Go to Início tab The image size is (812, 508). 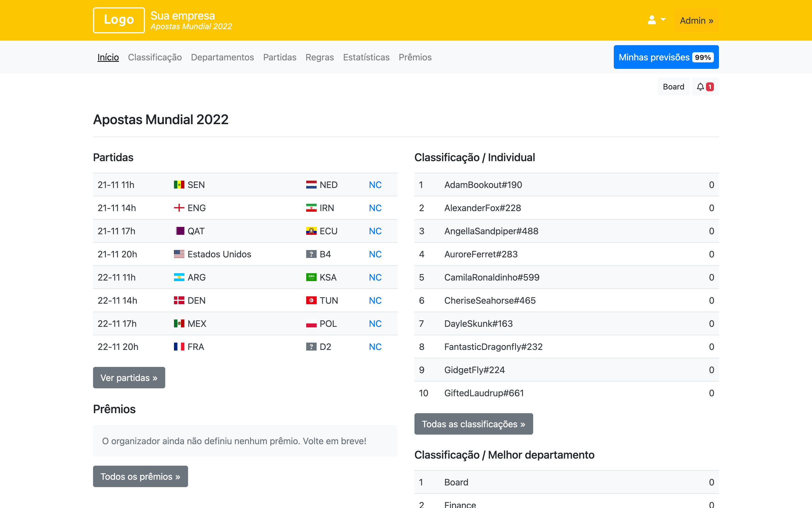click(108, 57)
